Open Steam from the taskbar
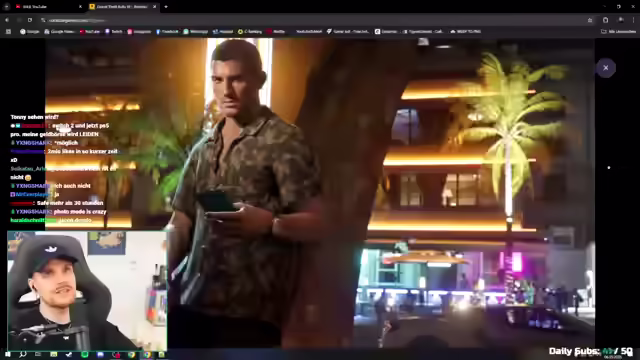Viewport: 640px width, 360px height. (x=69, y=354)
